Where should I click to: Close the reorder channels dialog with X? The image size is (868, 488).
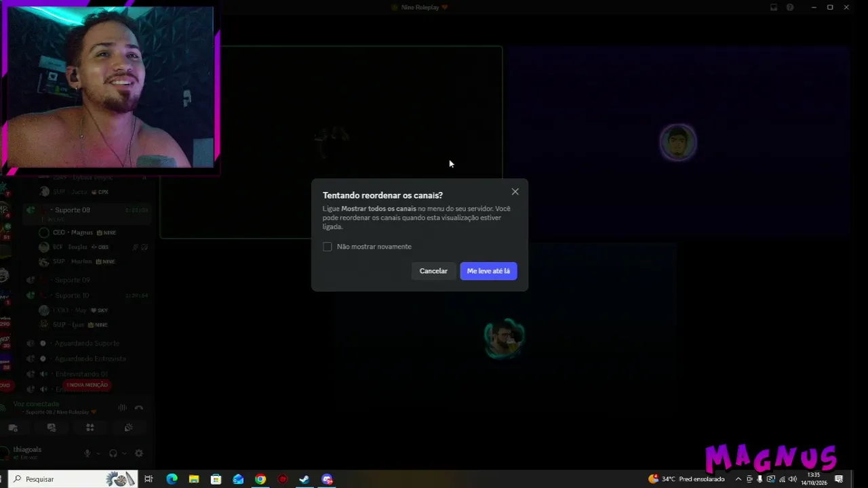tap(515, 192)
